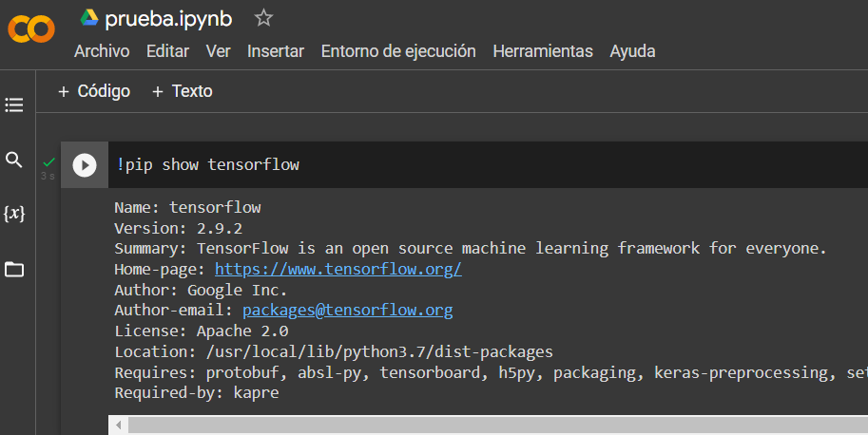Open the find and replace panel
Viewport: 868px width, 435px height.
14,160
